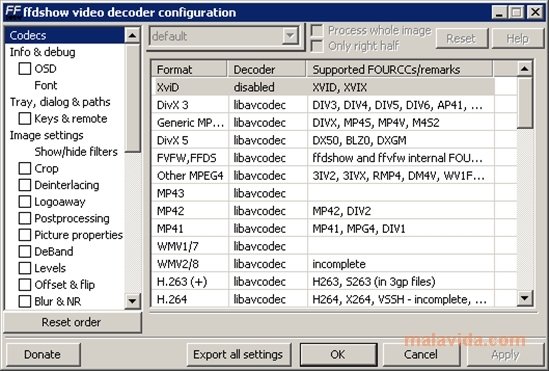Enable Logoaway filter checkbox
549x371 pixels.
tap(25, 202)
